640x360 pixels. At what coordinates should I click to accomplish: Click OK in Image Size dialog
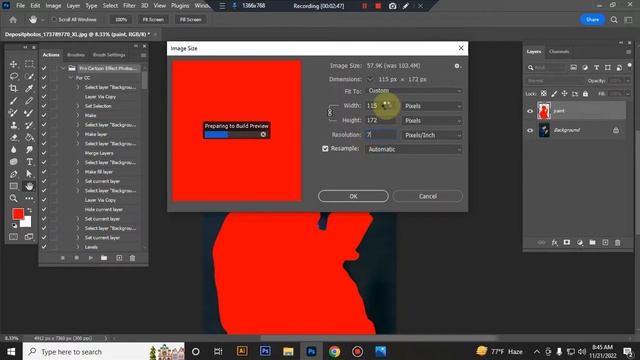tap(353, 196)
